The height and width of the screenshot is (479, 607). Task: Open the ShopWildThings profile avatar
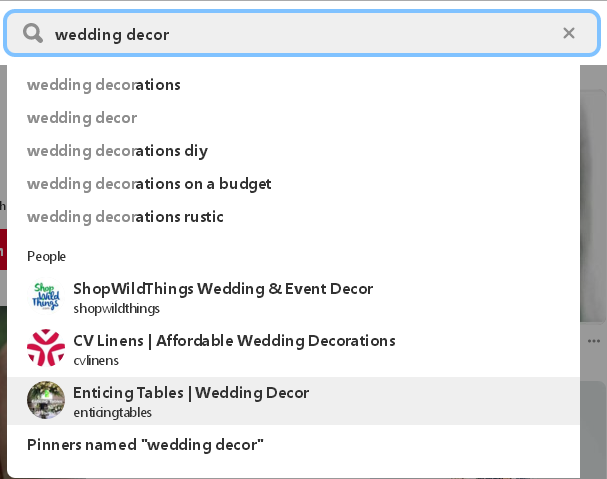tap(46, 296)
